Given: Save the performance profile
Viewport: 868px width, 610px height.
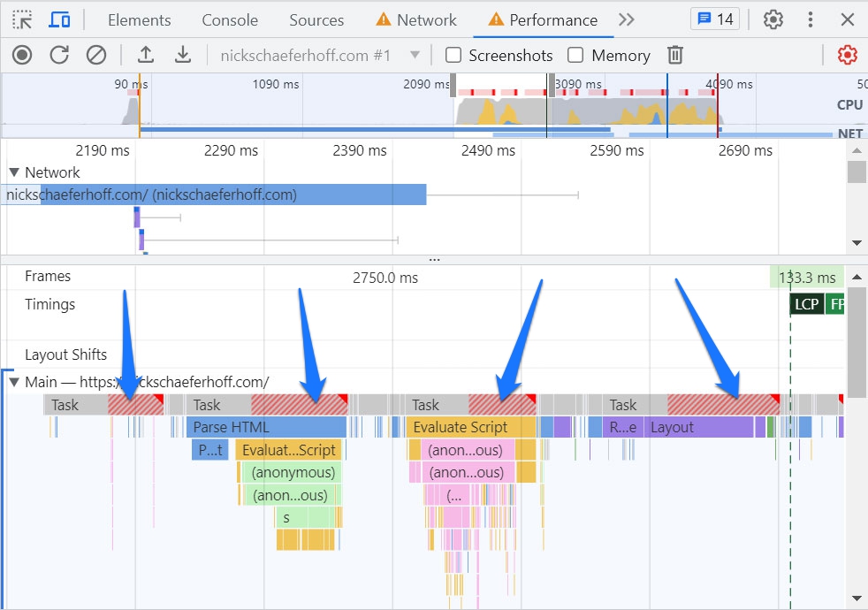Looking at the screenshot, I should click(182, 55).
